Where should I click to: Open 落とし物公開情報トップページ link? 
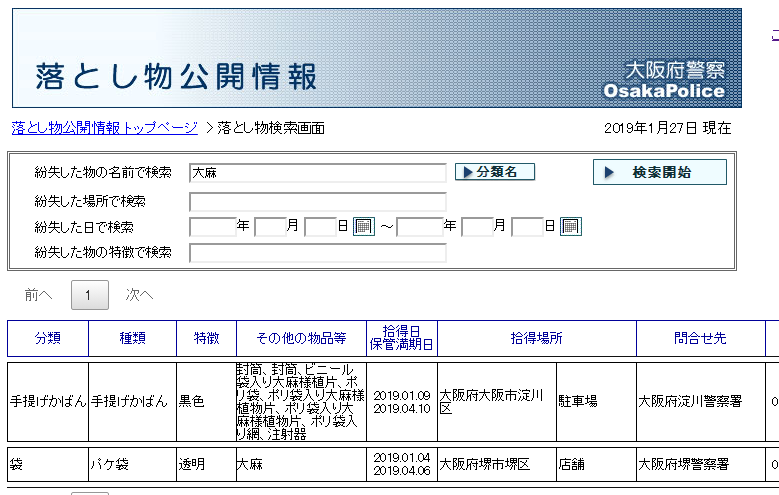coord(104,128)
